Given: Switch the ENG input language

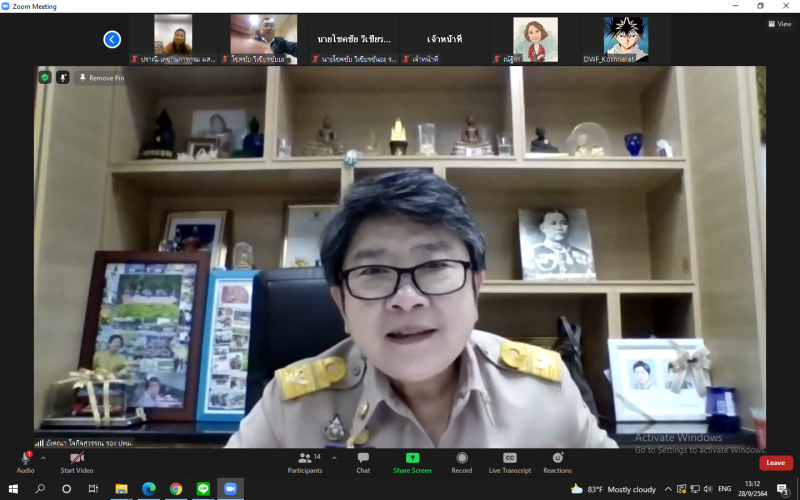Looking at the screenshot, I should (724, 489).
